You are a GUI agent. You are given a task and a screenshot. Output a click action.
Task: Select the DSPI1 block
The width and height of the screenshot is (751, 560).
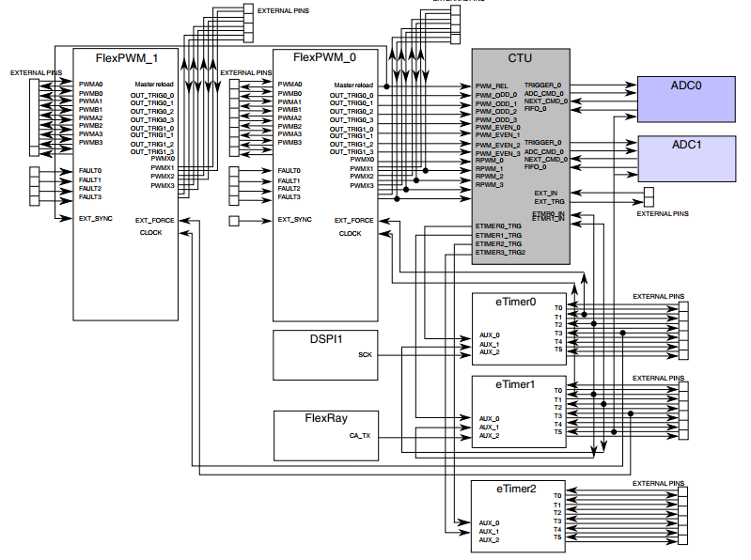tap(325, 354)
